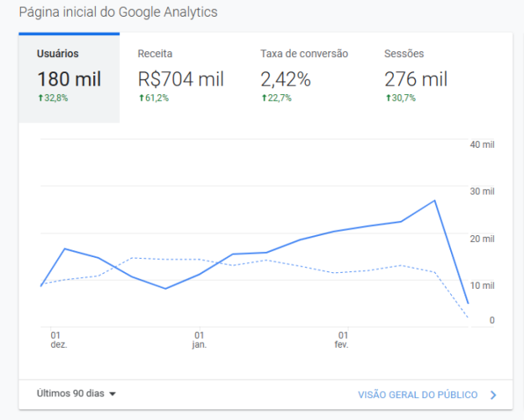Click the green up arrow beside 22,7%

pos(264,97)
